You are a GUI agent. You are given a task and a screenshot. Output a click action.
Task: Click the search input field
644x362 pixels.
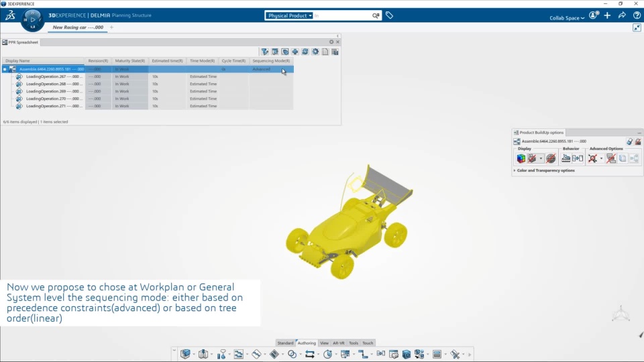coord(343,15)
